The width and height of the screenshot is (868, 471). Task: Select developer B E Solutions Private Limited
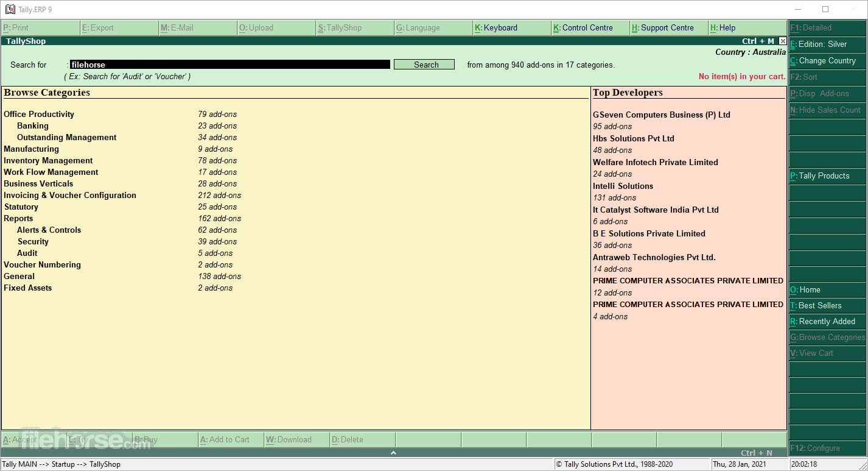[649, 234]
